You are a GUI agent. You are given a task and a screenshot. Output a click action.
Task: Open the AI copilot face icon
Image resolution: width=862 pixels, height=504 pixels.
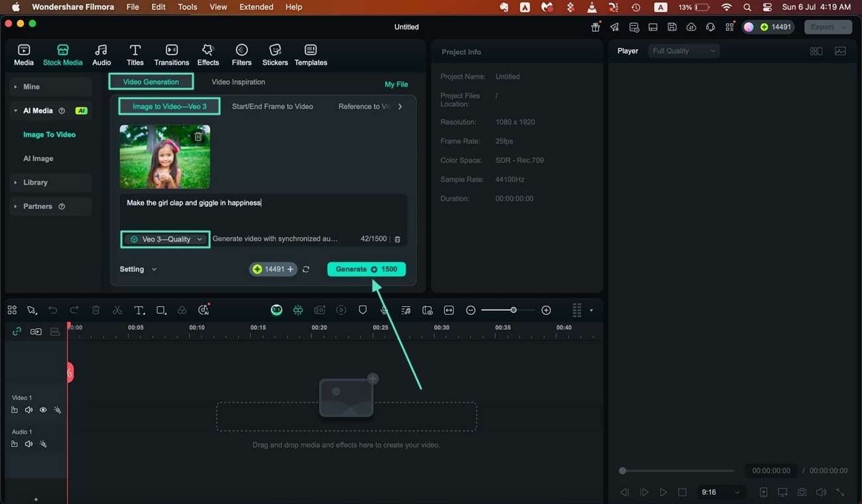pos(277,310)
